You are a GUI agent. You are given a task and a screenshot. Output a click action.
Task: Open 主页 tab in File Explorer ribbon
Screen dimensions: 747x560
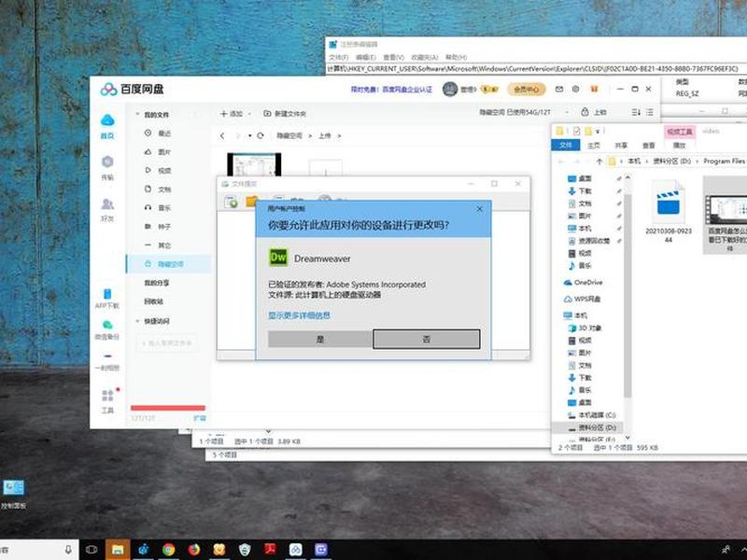[x=594, y=146]
